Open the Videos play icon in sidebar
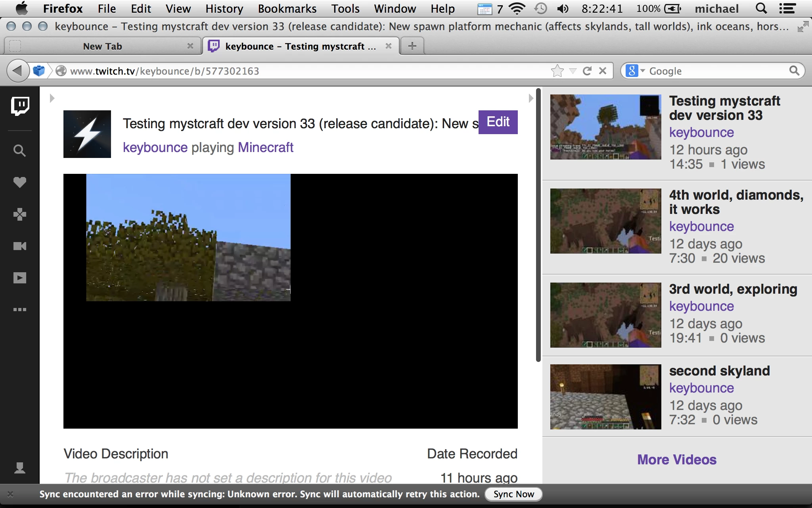Screen dimensions: 812x508 coord(19,278)
